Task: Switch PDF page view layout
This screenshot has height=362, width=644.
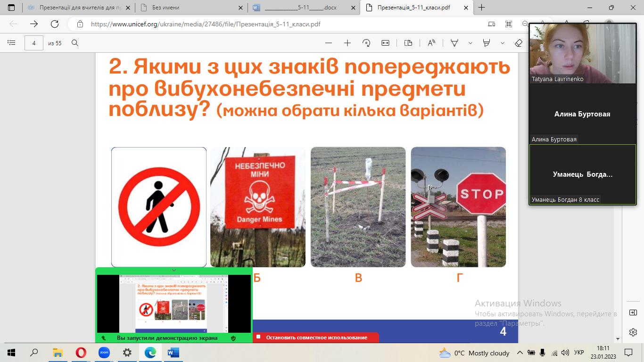Action: coord(408,43)
